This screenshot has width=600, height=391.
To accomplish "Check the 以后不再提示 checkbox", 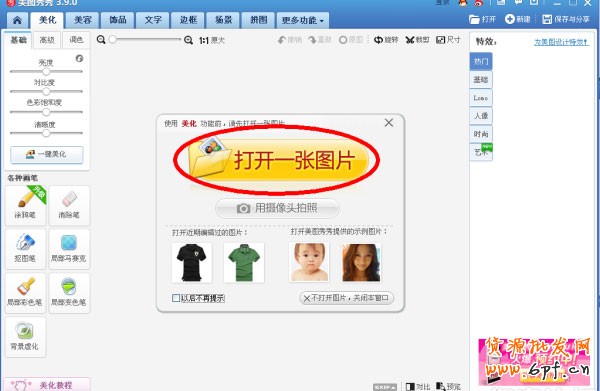I will [176, 298].
